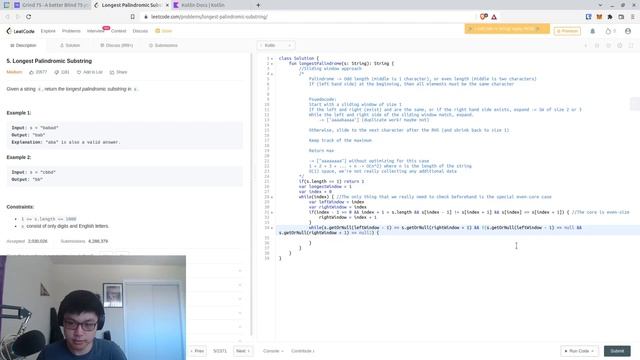Click the webcam video overlay
This screenshot has width=640, height=360.
pyautogui.click(x=93, y=308)
